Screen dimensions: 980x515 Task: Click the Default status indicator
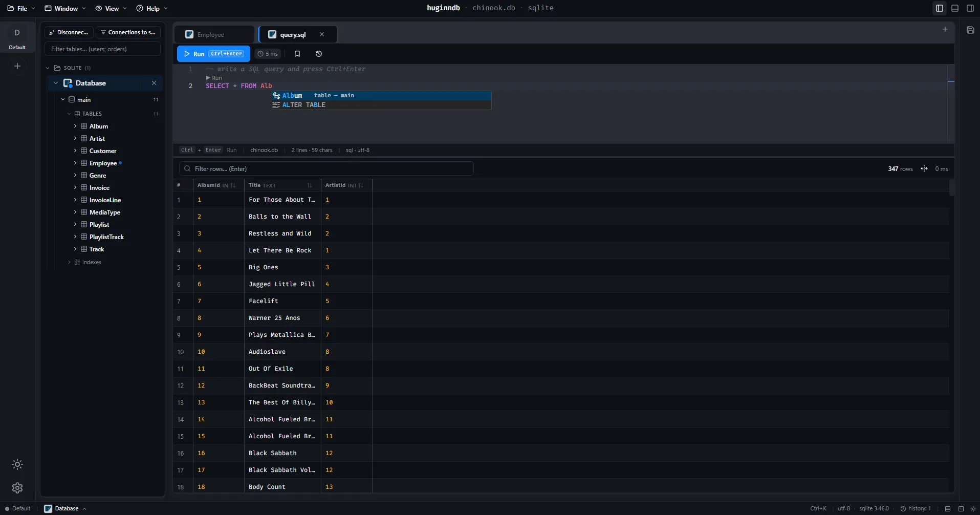[x=18, y=508]
